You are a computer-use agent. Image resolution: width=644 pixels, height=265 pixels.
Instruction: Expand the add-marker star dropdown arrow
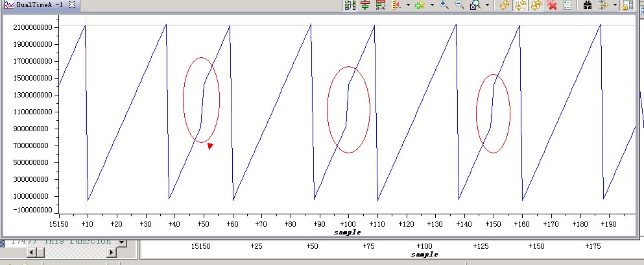click(432, 5)
